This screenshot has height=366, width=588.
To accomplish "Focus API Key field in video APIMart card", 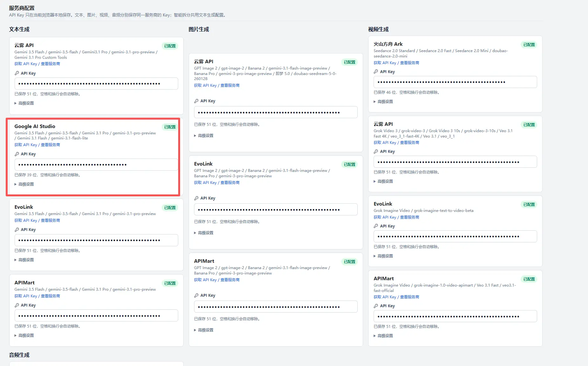I will (455, 316).
